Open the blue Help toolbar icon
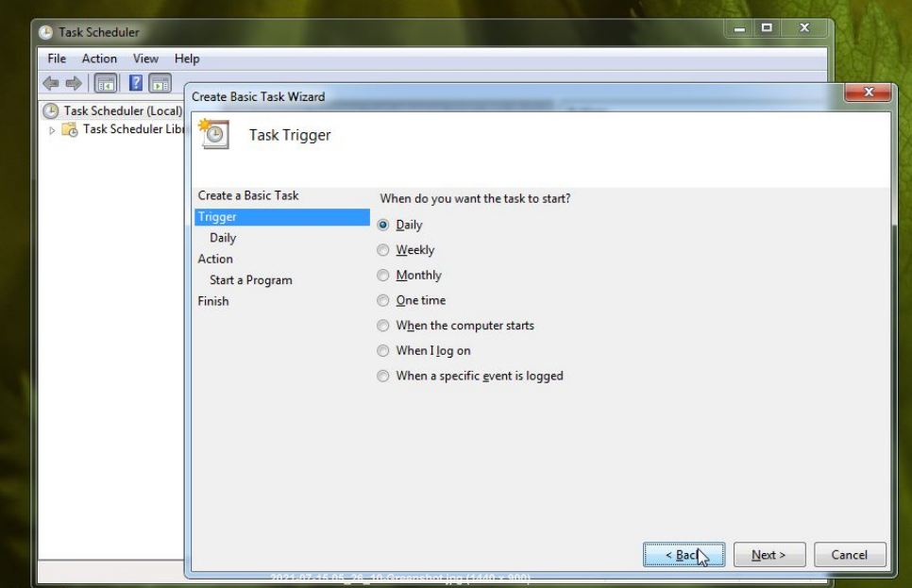The width and height of the screenshot is (912, 588). [x=136, y=83]
